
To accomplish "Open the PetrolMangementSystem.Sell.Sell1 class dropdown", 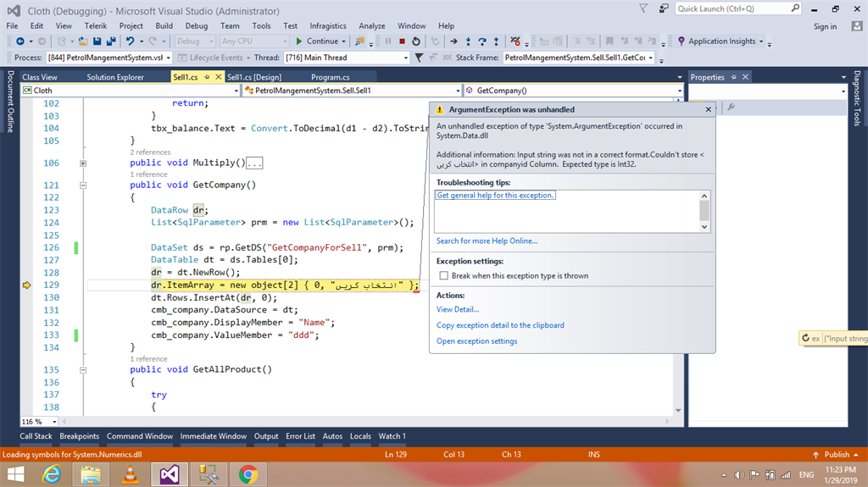I will 458,91.
